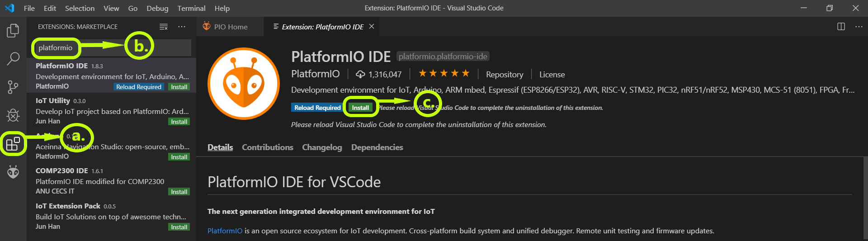Screen dimensions: 868x241
Task: Open the Source Control view
Action: pos(13,87)
